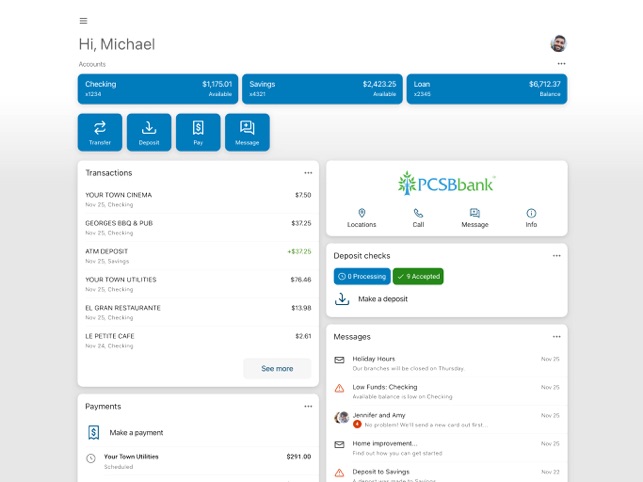Click the unread count badge under Jennifer and Amy
The height and width of the screenshot is (482, 643).
tap(357, 425)
